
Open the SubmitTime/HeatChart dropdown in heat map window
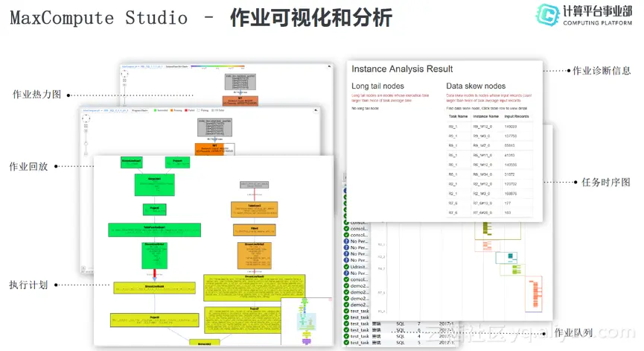[x=176, y=66]
